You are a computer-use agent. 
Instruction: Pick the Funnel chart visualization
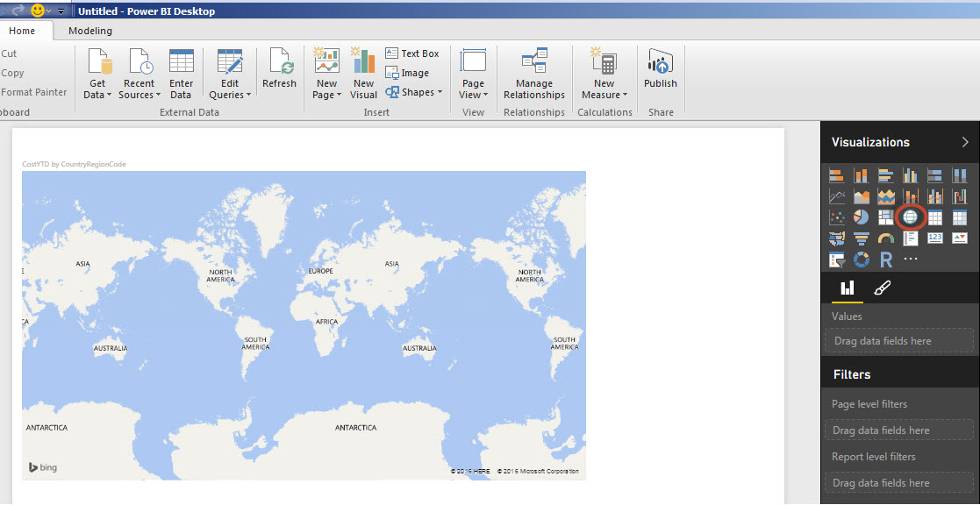tap(861, 238)
